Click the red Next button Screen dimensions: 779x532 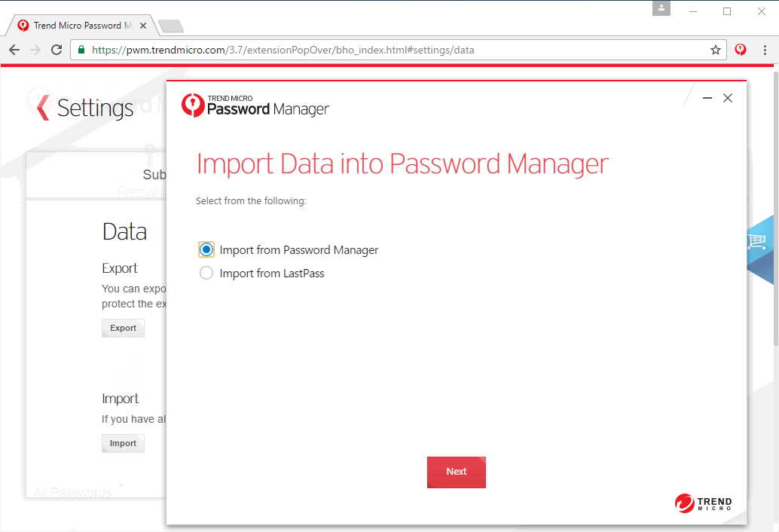457,472
